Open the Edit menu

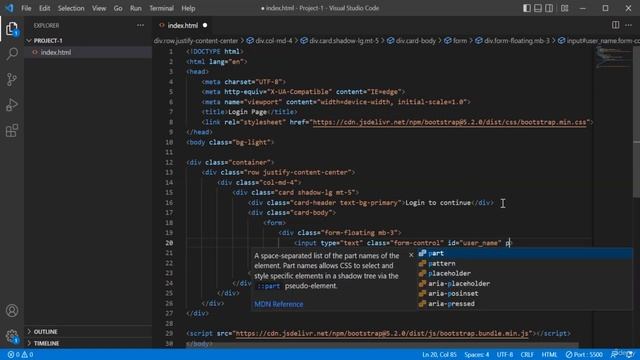tap(44, 8)
